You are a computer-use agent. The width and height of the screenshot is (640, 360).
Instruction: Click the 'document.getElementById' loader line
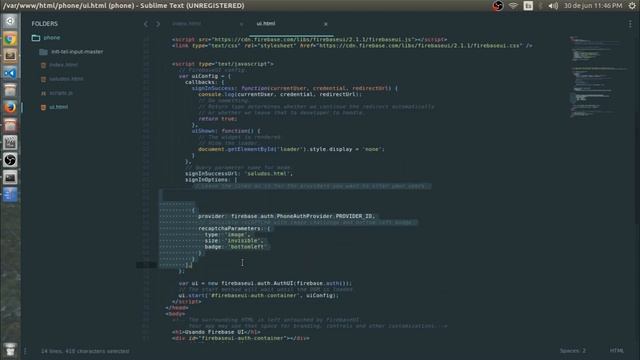[x=291, y=149]
